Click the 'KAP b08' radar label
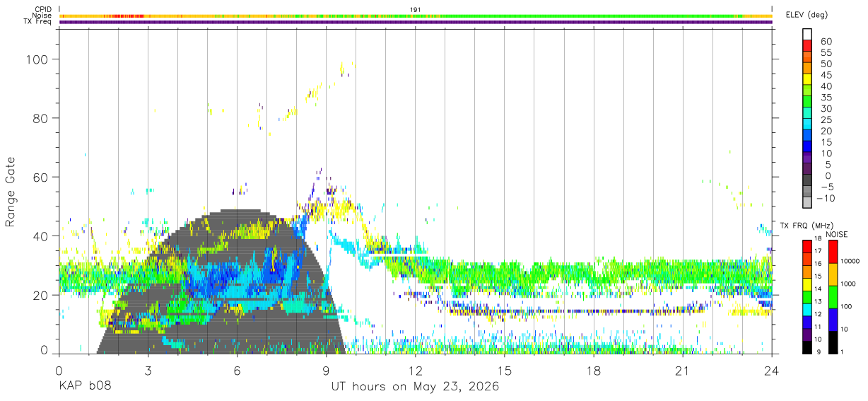Viewport: 868px width, 401px height. pos(84,387)
